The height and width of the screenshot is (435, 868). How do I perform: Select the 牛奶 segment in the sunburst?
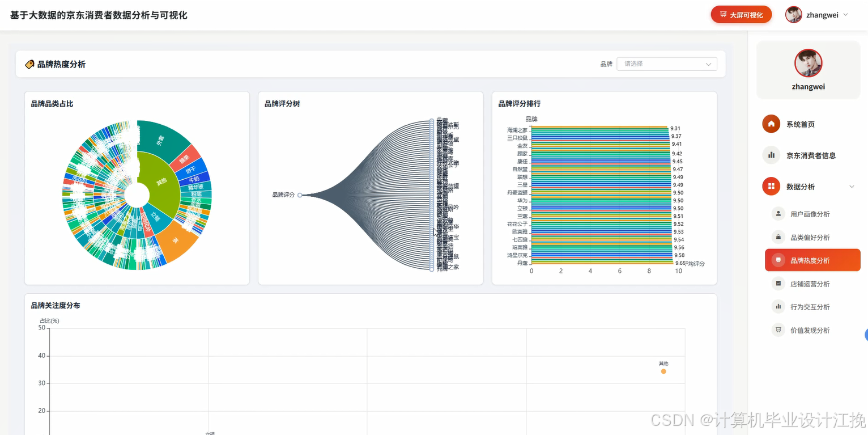point(194,179)
